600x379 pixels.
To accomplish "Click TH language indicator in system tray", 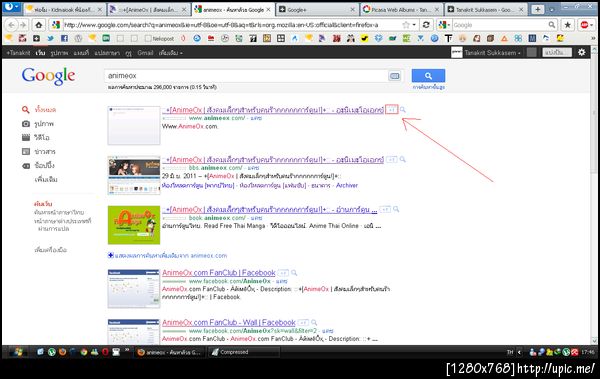I will (510, 352).
